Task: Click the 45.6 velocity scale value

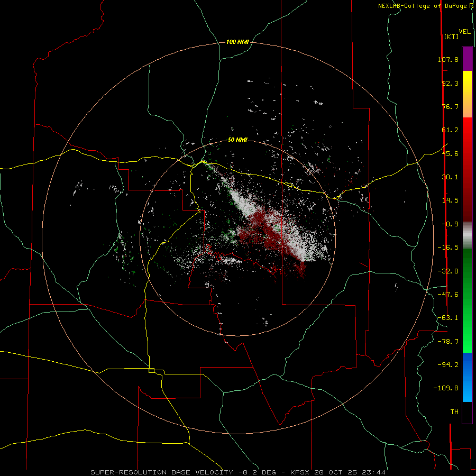Action: (x=450, y=153)
